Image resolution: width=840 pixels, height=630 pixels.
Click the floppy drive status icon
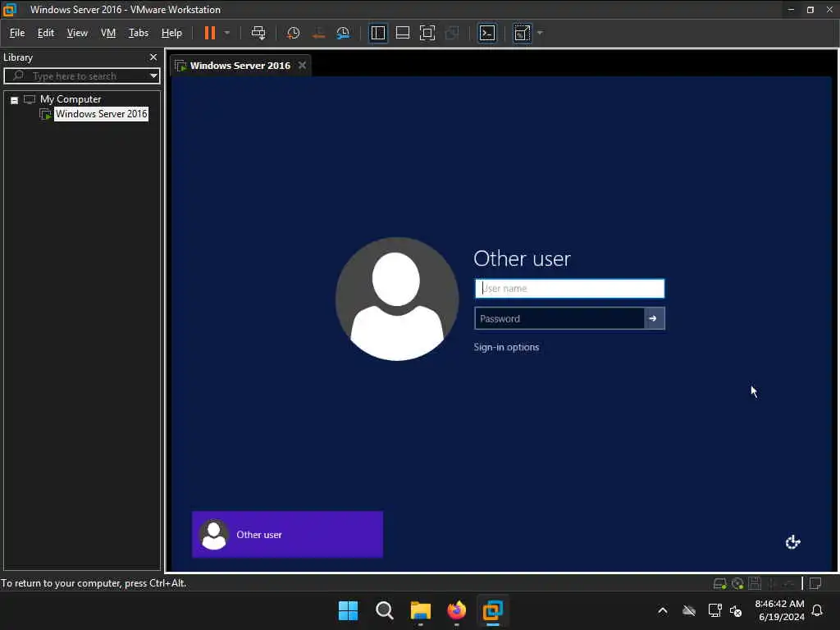coord(755,583)
